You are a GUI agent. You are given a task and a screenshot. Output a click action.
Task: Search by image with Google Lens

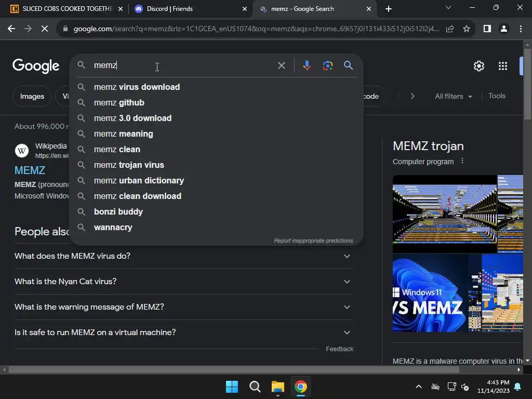click(x=327, y=65)
